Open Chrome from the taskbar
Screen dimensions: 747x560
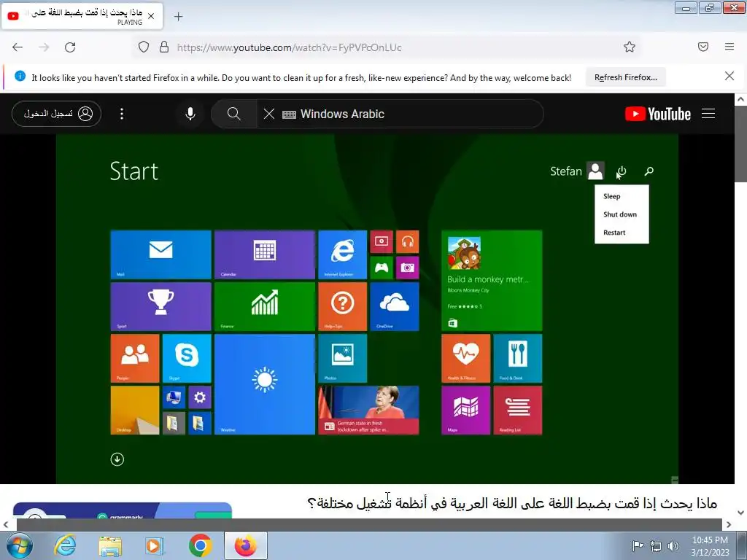tap(201, 545)
